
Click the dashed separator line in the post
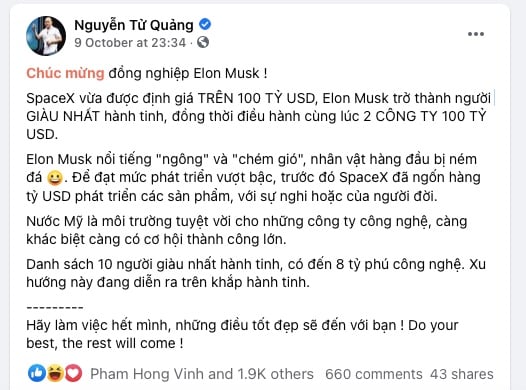pyautogui.click(x=55, y=307)
